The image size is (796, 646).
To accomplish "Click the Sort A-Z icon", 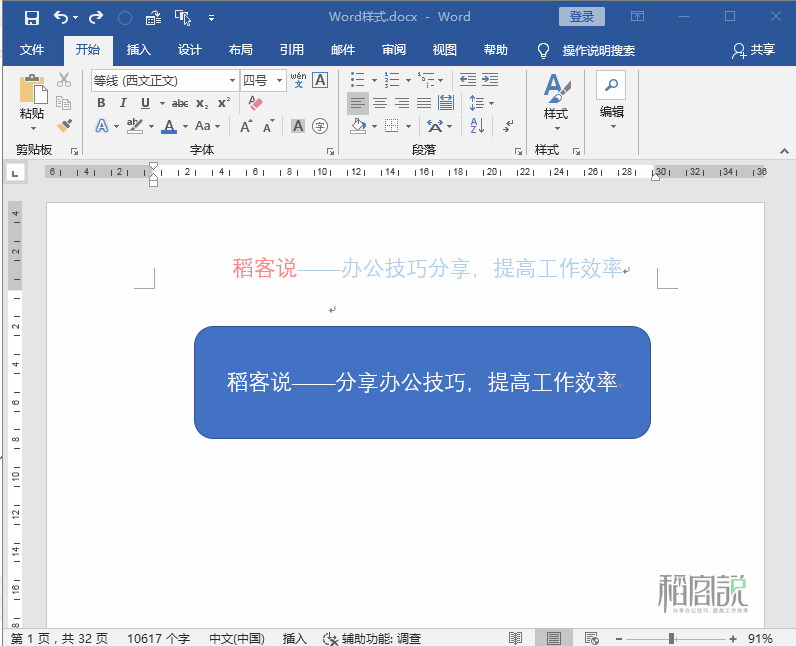I will coord(477,126).
